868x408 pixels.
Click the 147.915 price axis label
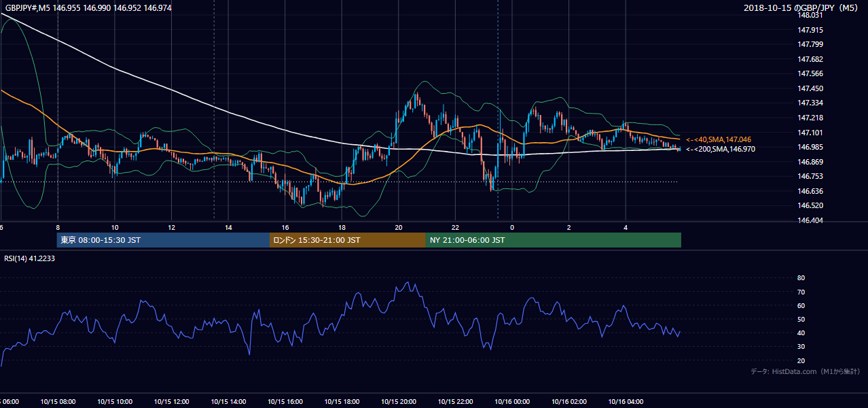coord(810,30)
